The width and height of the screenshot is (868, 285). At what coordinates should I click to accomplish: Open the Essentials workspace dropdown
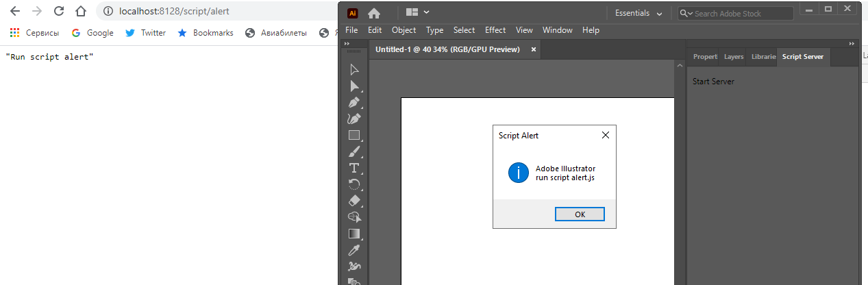[638, 13]
